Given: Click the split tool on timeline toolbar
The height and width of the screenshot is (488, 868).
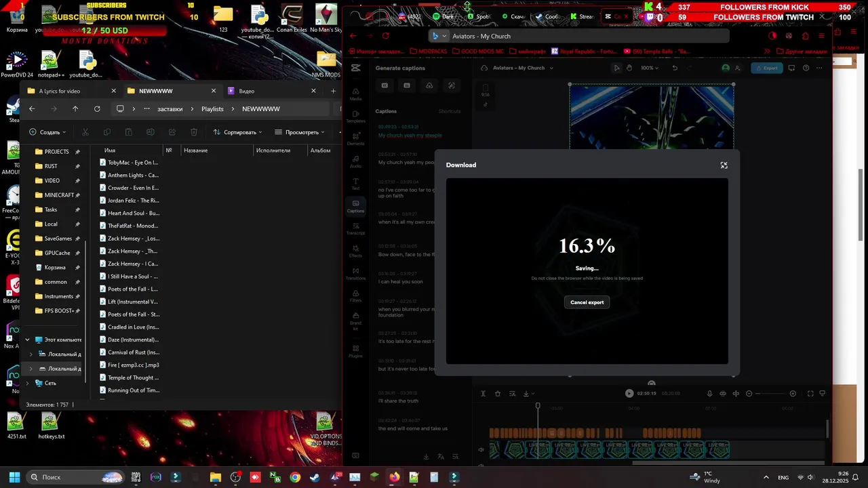Looking at the screenshot, I should pos(483,393).
